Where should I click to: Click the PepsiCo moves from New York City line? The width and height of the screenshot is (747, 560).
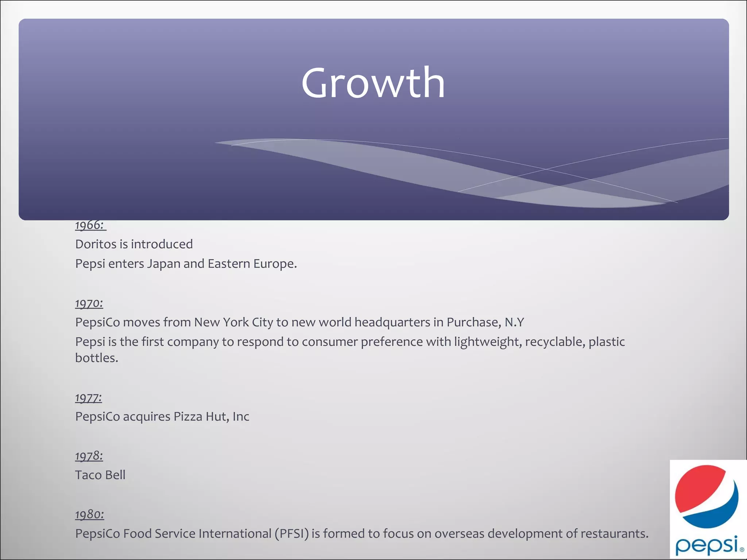tap(299, 322)
